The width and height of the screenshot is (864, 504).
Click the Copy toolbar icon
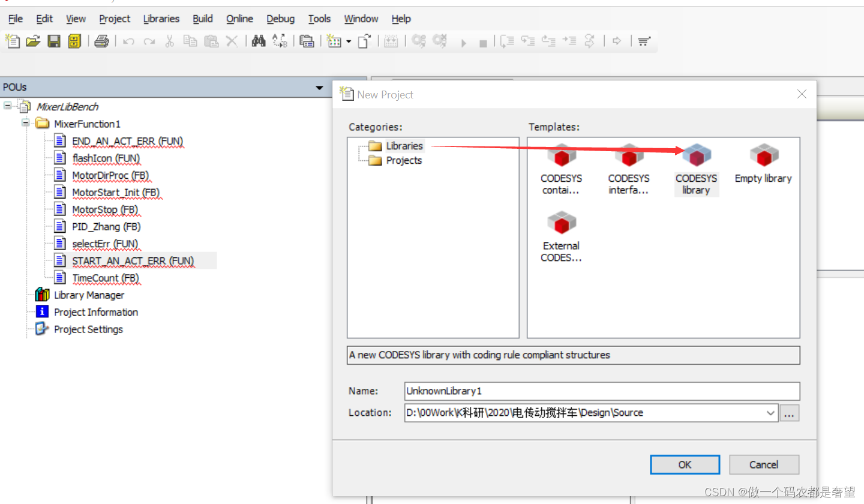click(x=190, y=41)
